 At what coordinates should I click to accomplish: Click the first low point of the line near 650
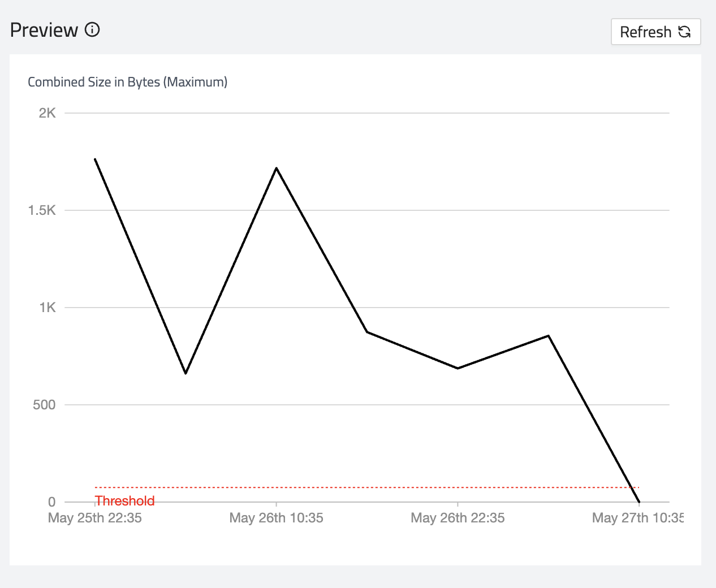click(x=186, y=373)
